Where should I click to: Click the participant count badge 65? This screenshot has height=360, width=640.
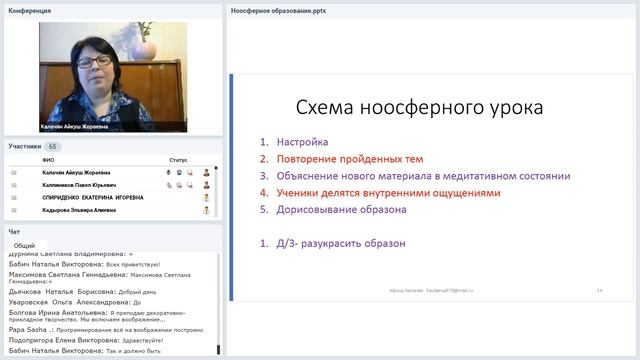pos(53,147)
